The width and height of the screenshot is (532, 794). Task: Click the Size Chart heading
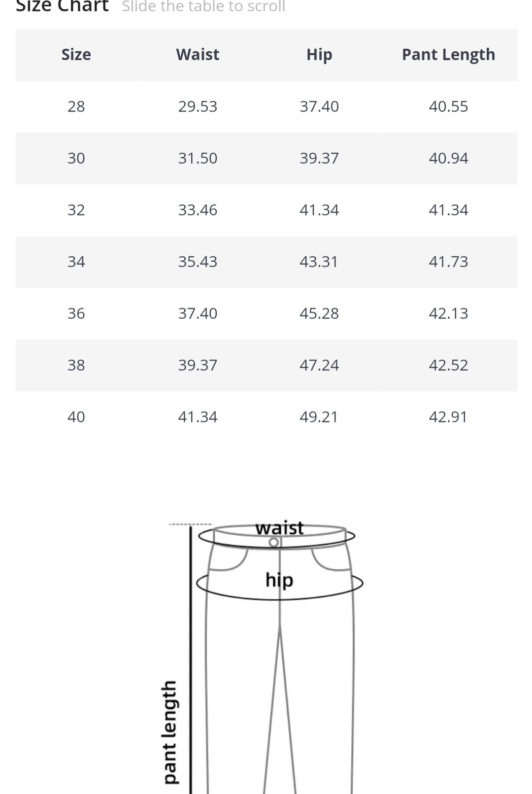click(x=62, y=6)
